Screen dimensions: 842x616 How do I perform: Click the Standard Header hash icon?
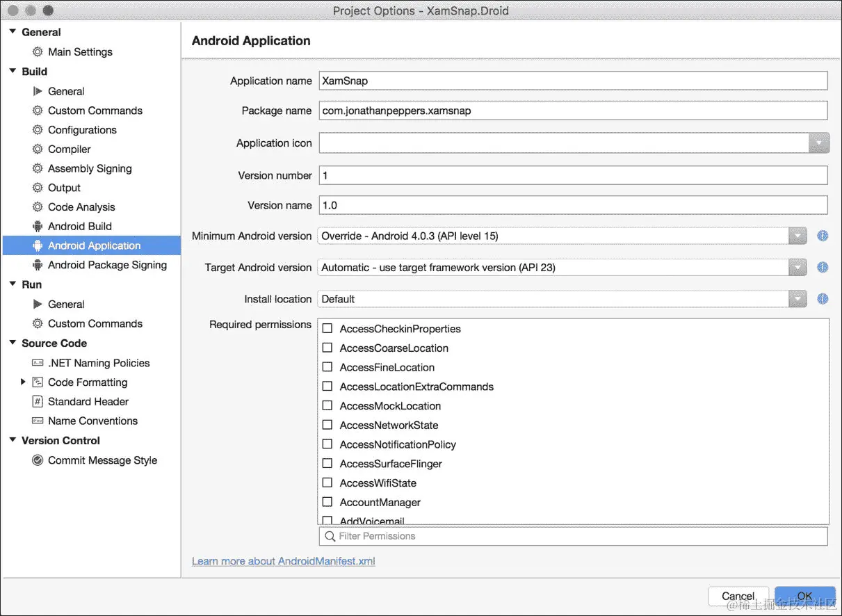pyautogui.click(x=38, y=401)
